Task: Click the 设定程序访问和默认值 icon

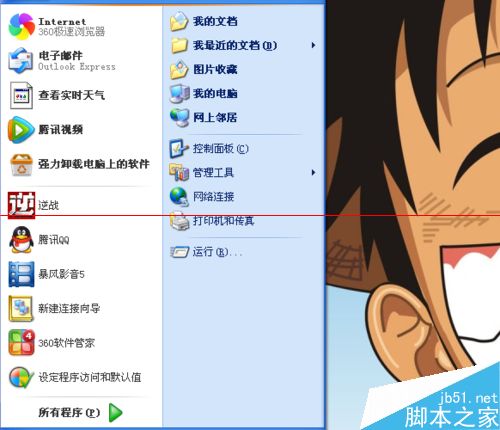Action: tap(21, 377)
